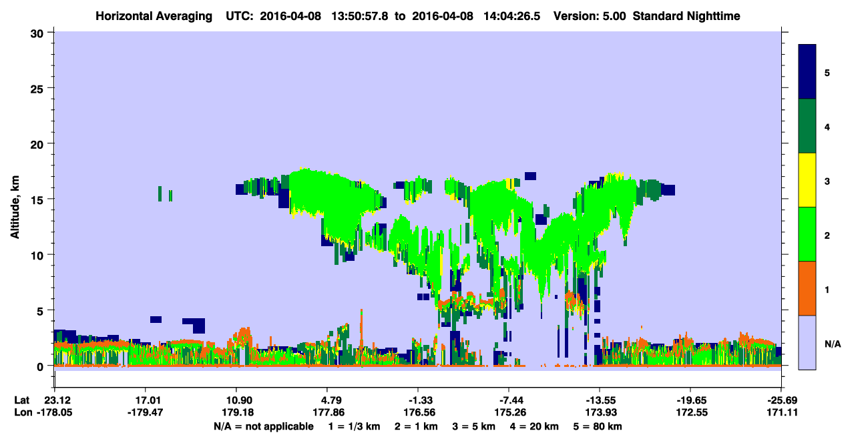Click the longitude 171.11 axis label
Image resolution: width=868 pixels, height=445 pixels.
781,413
